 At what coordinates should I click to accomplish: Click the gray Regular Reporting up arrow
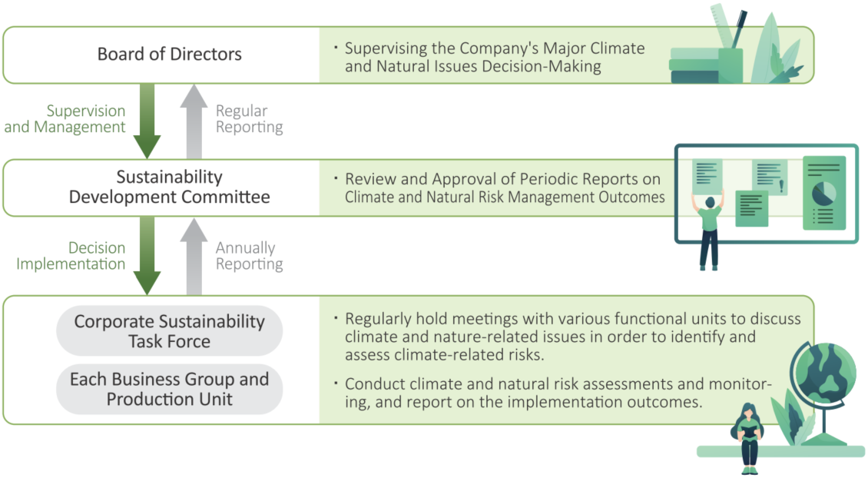tap(194, 121)
